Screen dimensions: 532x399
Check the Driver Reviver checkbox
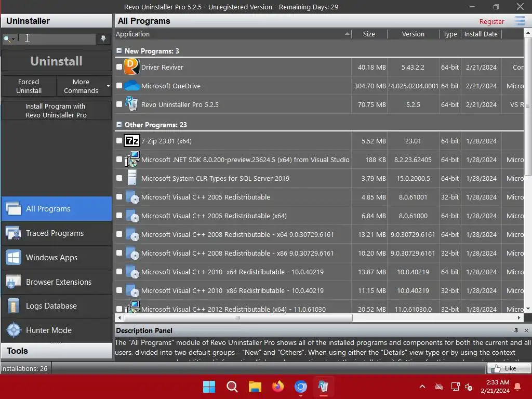119,67
